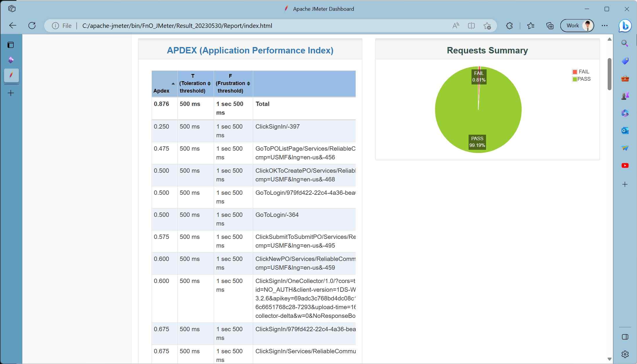This screenshot has height=364, width=637.
Task: Open the Favorites list
Action: [531, 26]
